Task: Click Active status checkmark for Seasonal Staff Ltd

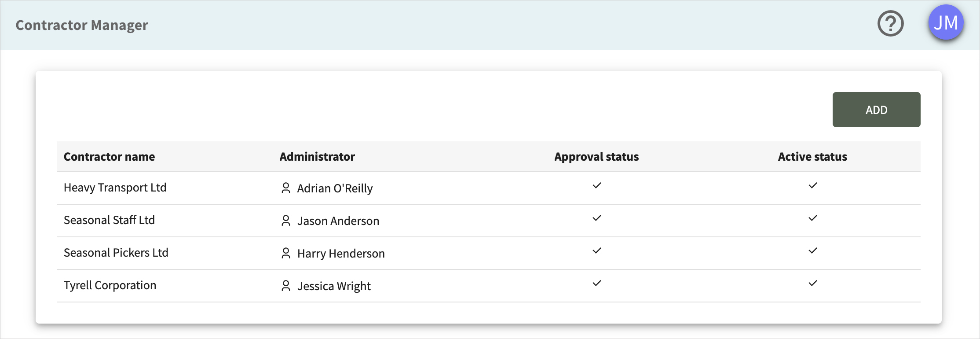Action: (x=813, y=218)
